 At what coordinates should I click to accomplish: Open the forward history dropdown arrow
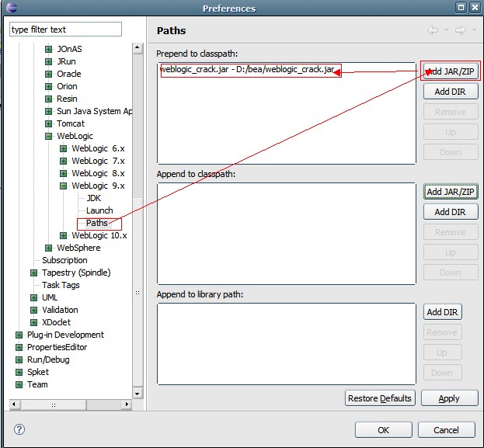tap(474, 30)
